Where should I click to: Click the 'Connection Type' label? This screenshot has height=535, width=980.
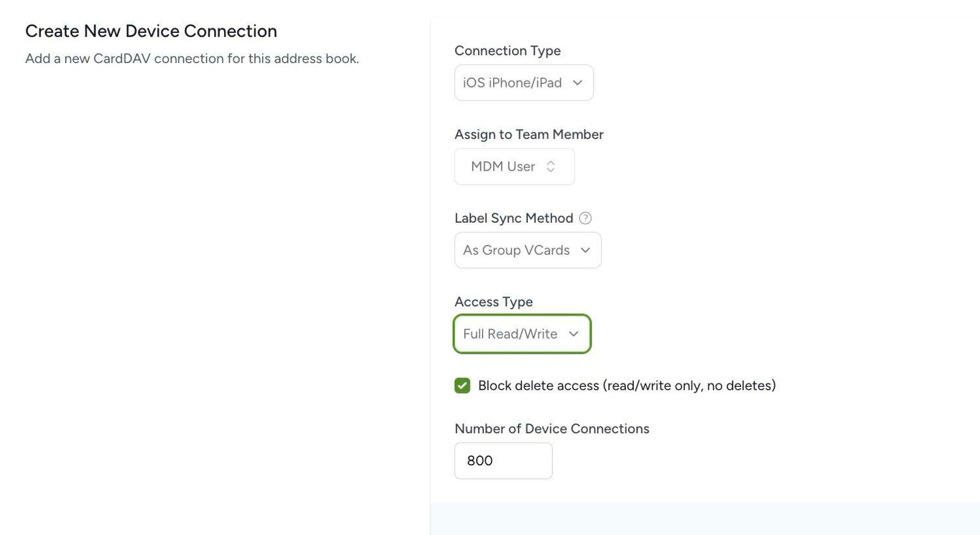(508, 51)
